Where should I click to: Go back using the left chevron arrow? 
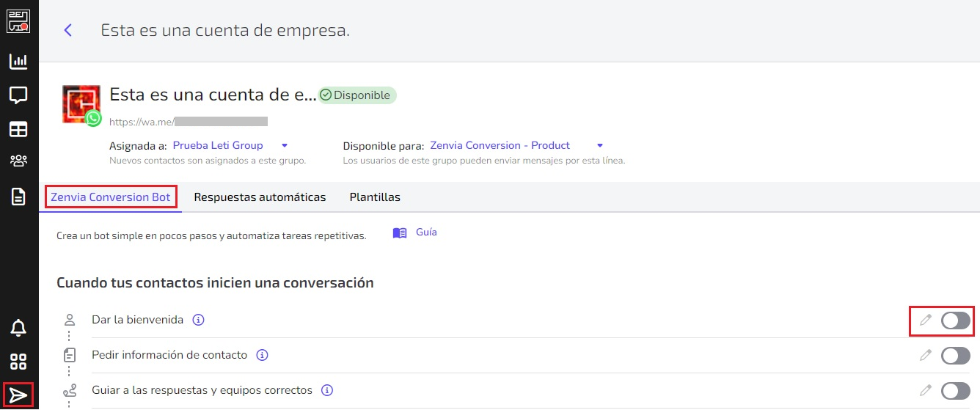click(x=68, y=30)
